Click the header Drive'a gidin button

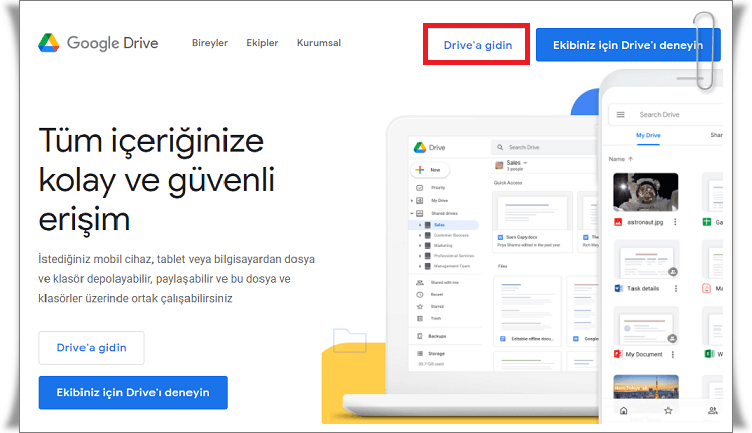coord(477,45)
